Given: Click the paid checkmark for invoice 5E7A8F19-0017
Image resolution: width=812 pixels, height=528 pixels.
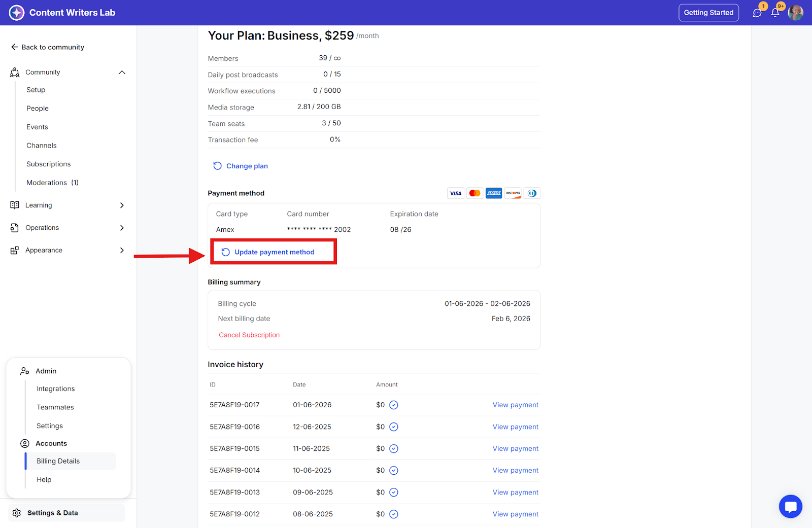Looking at the screenshot, I should tap(393, 405).
